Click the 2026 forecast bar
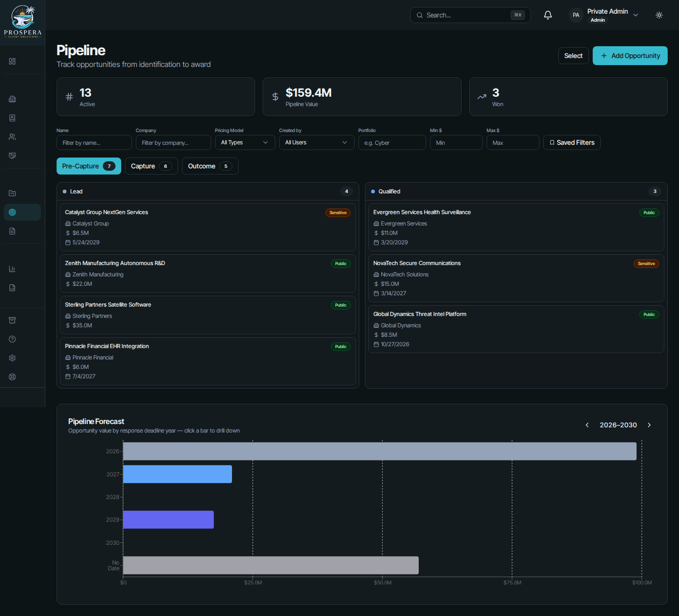 (380, 451)
